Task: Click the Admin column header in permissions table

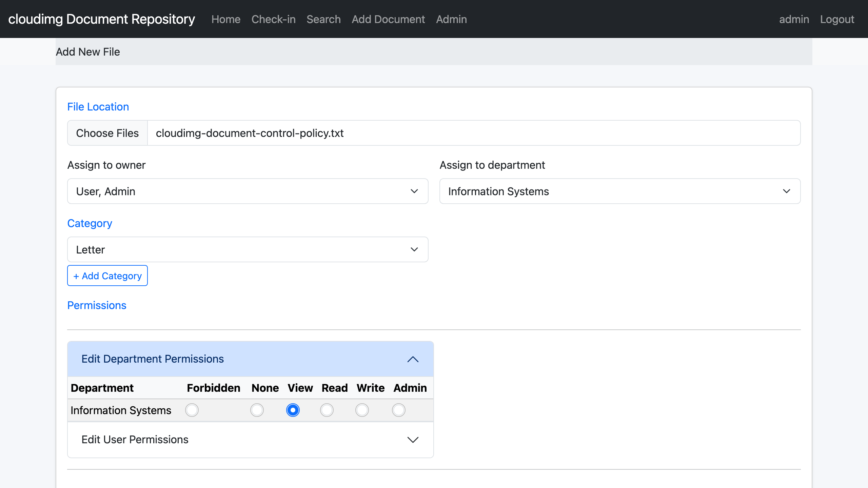Action: coord(410,388)
